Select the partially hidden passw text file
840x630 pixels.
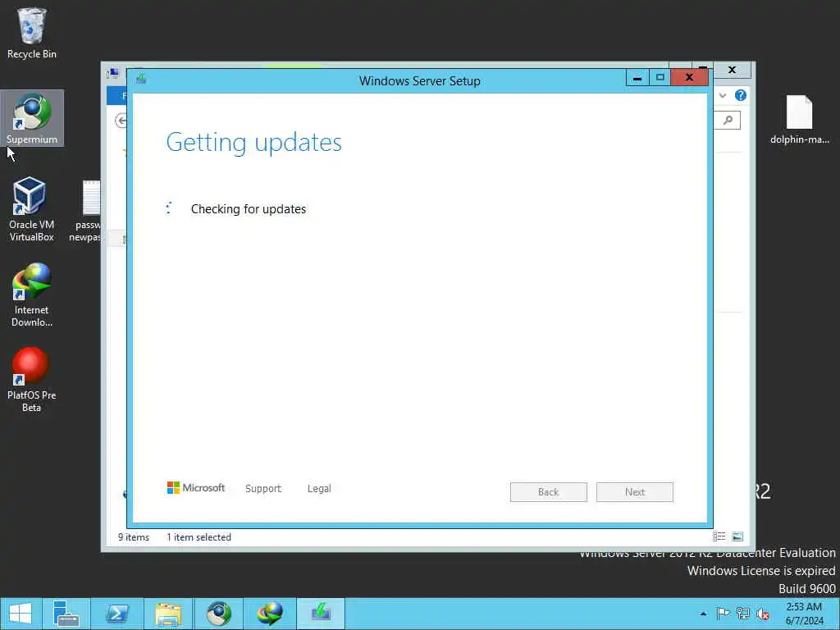click(x=87, y=211)
